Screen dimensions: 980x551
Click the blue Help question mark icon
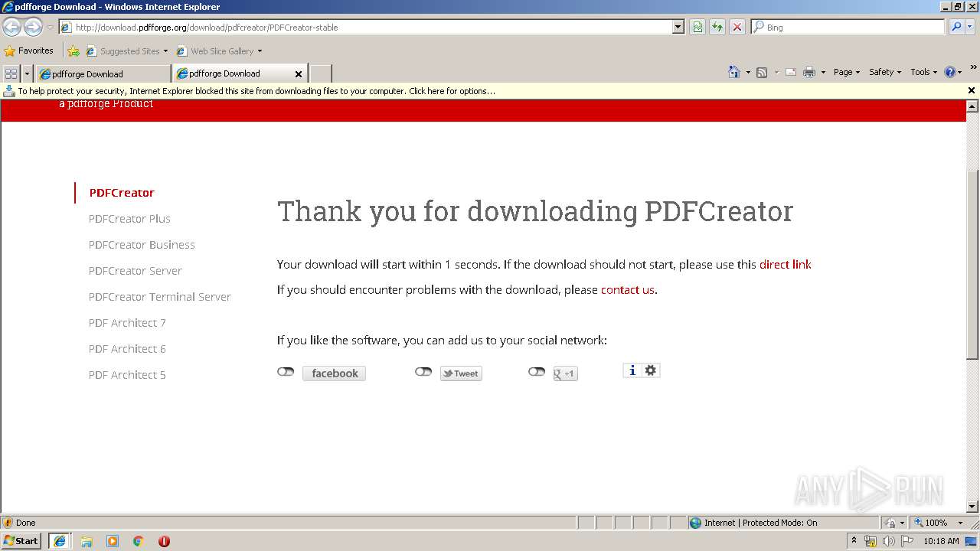pos(950,72)
